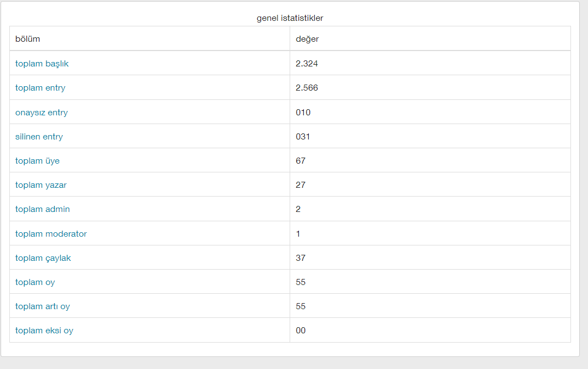Click the toplam entry link

[x=40, y=87]
